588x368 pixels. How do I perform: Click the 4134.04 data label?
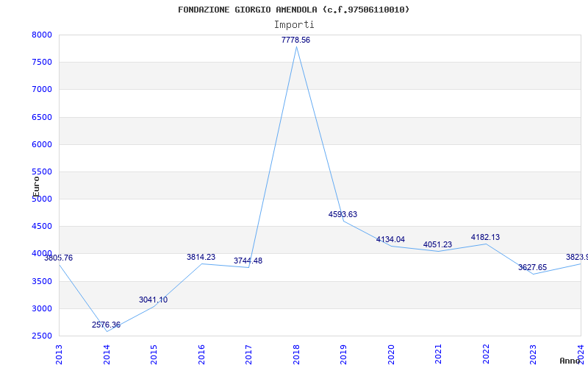coord(390,240)
